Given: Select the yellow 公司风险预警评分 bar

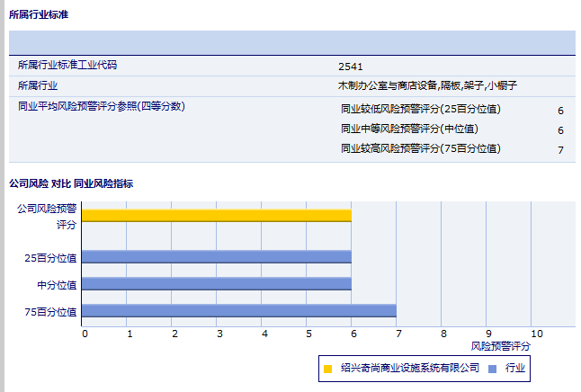Looking at the screenshot, I should tap(216, 215).
